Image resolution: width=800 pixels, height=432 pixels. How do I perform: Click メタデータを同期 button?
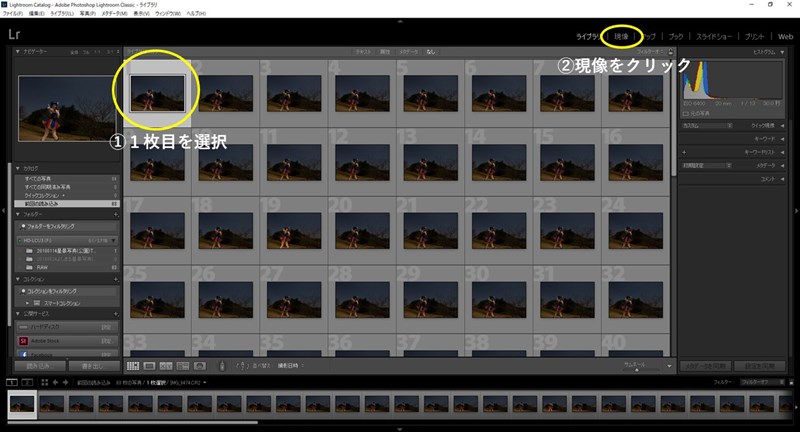706,366
